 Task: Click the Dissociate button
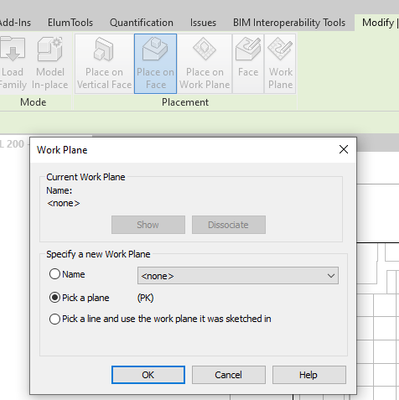point(229,224)
